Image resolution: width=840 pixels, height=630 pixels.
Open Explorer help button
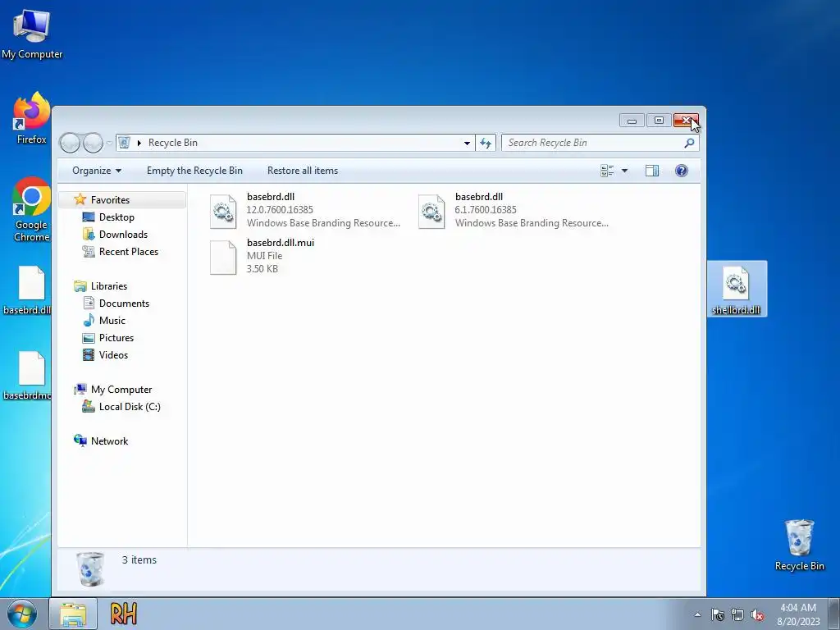click(682, 171)
